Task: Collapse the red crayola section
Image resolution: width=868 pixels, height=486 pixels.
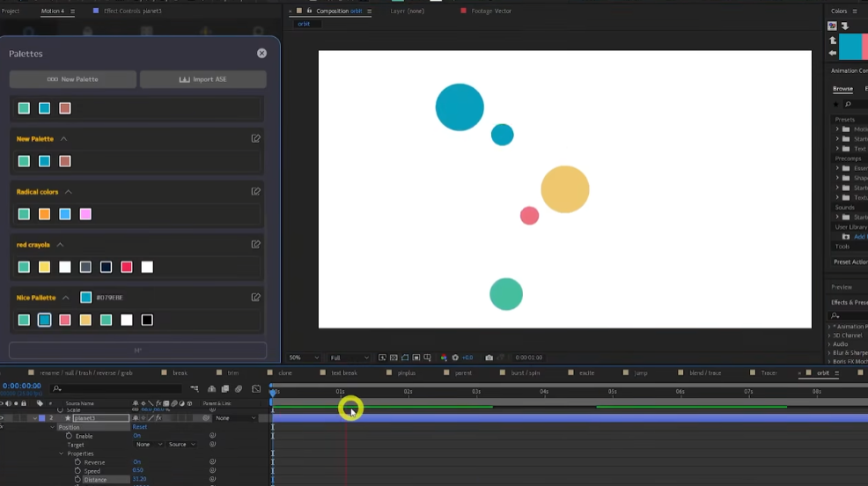Action: (60, 245)
